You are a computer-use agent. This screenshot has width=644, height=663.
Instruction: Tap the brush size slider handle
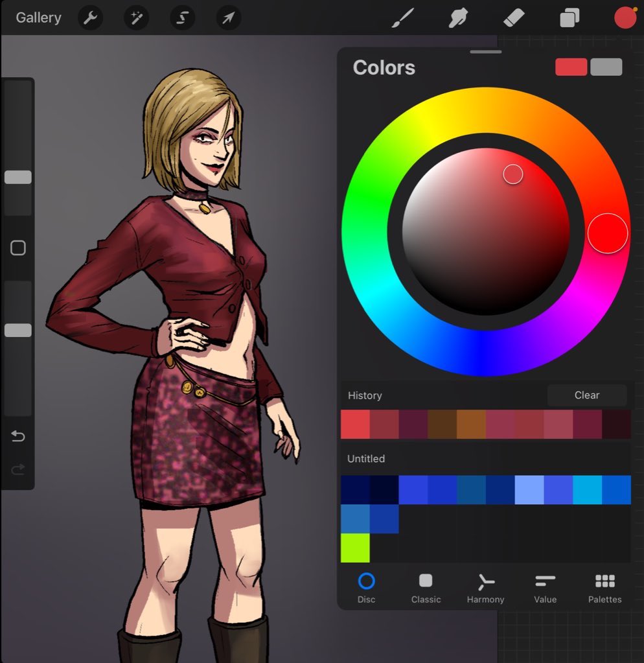[x=18, y=177]
